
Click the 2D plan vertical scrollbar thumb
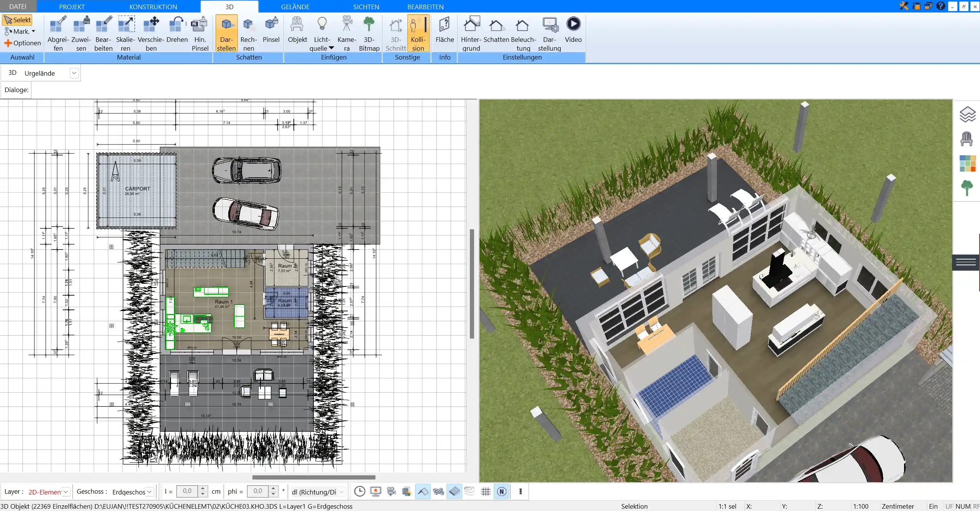(472, 284)
